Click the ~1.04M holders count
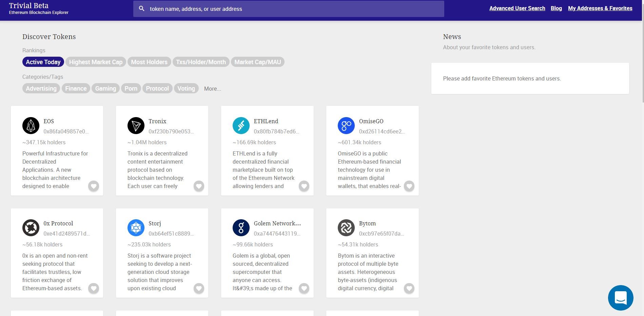 [147, 142]
